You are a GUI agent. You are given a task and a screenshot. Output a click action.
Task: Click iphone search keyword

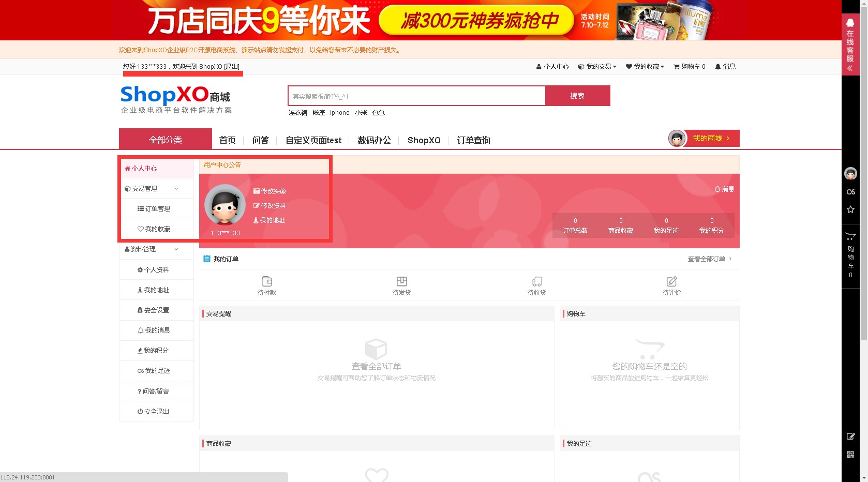(340, 113)
